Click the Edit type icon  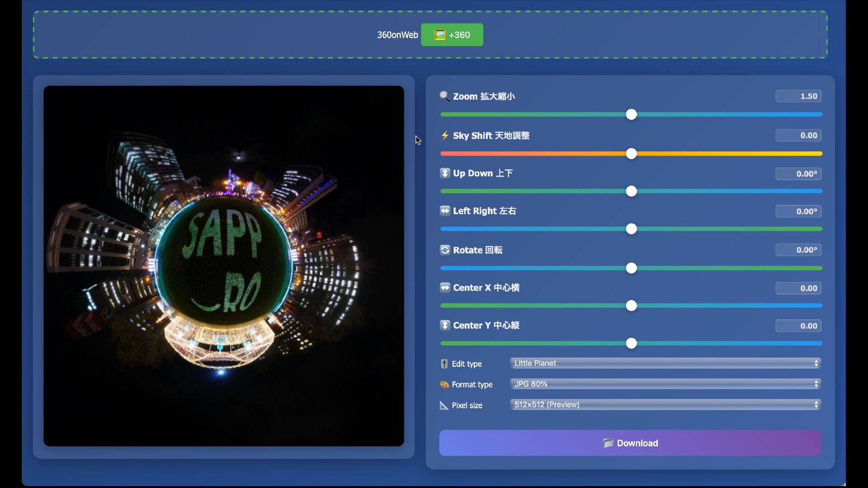[x=444, y=364]
